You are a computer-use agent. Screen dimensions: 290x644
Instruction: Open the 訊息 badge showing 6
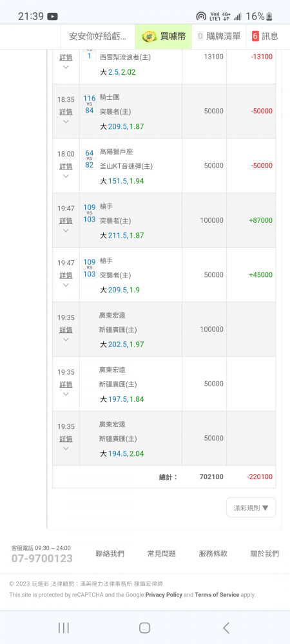click(255, 36)
